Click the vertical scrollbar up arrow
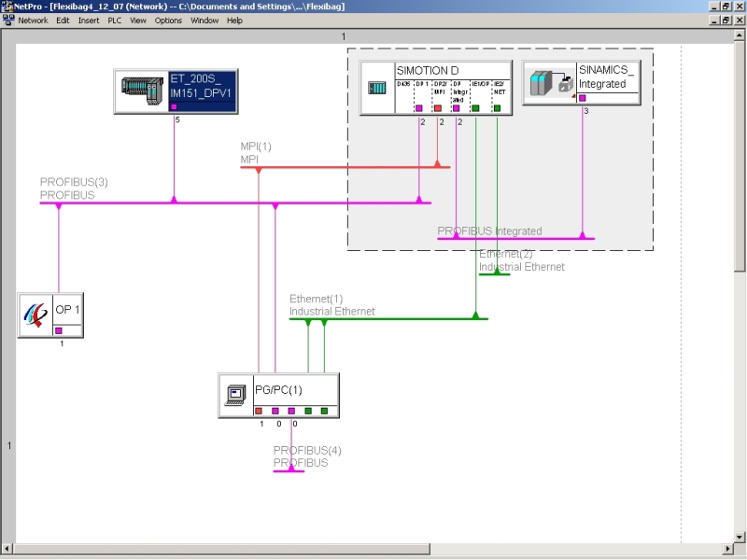747x560 pixels. click(740, 35)
